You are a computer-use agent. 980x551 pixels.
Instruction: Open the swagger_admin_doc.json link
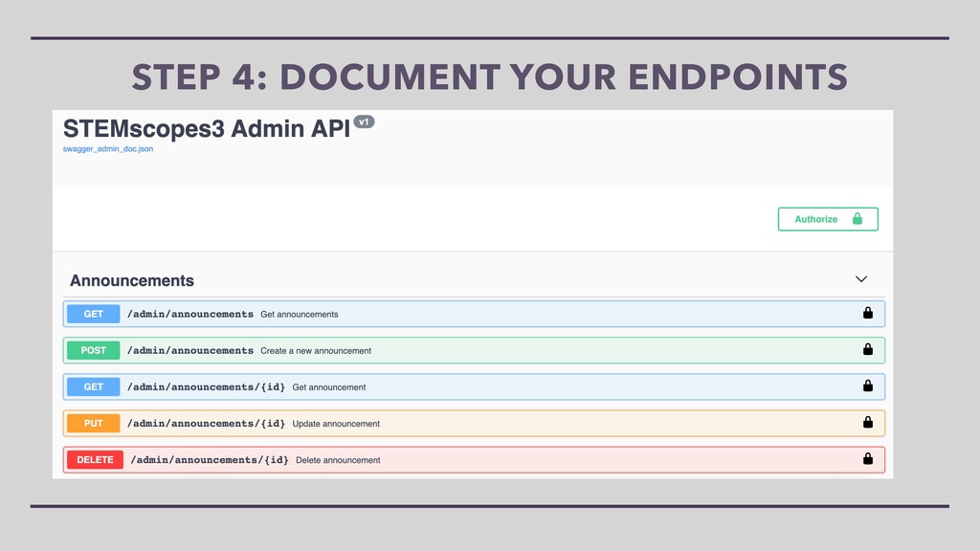coord(107,148)
